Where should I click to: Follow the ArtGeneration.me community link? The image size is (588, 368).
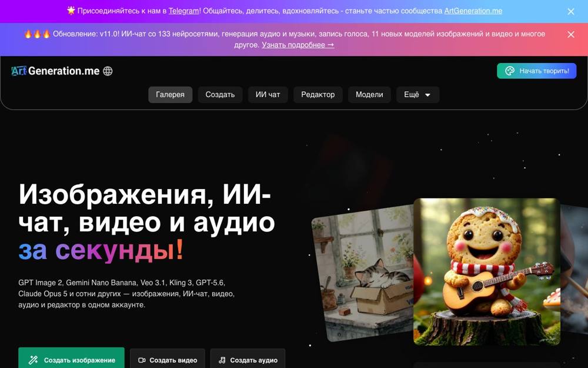coord(473,11)
